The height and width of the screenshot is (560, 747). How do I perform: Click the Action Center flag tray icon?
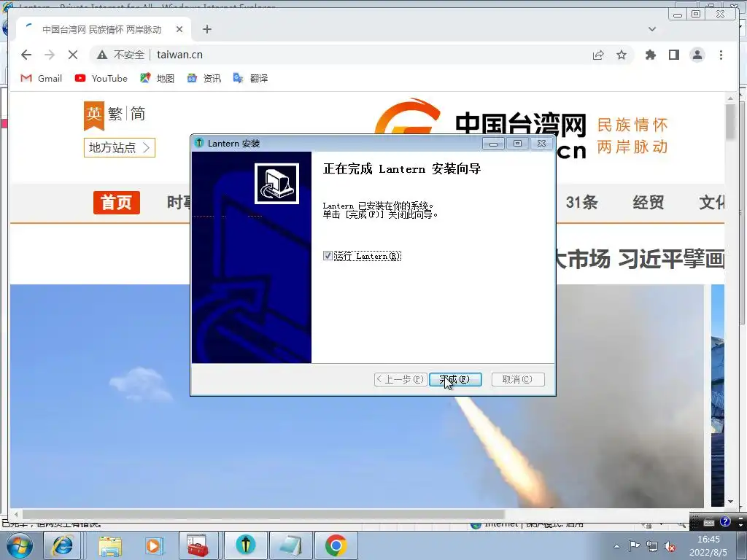coord(634,546)
